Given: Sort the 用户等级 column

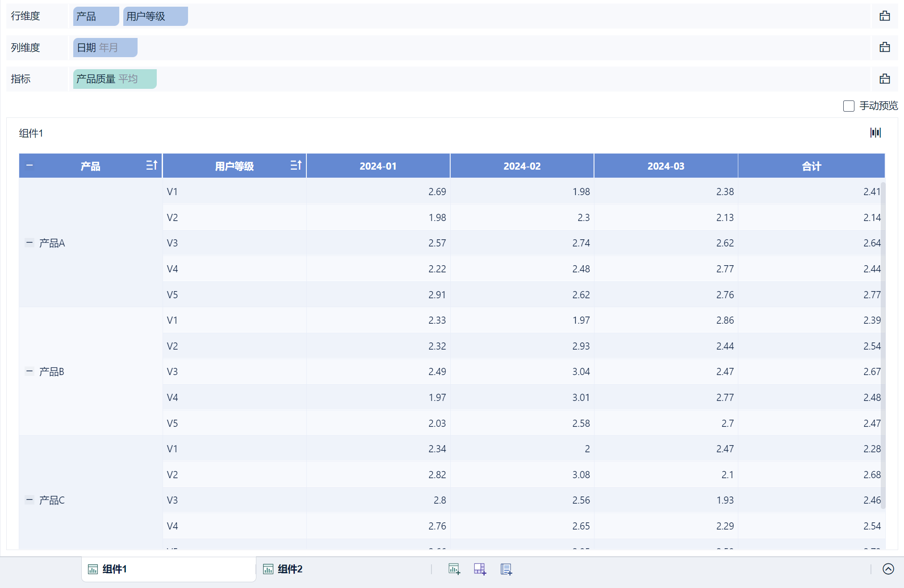Looking at the screenshot, I should click(296, 166).
